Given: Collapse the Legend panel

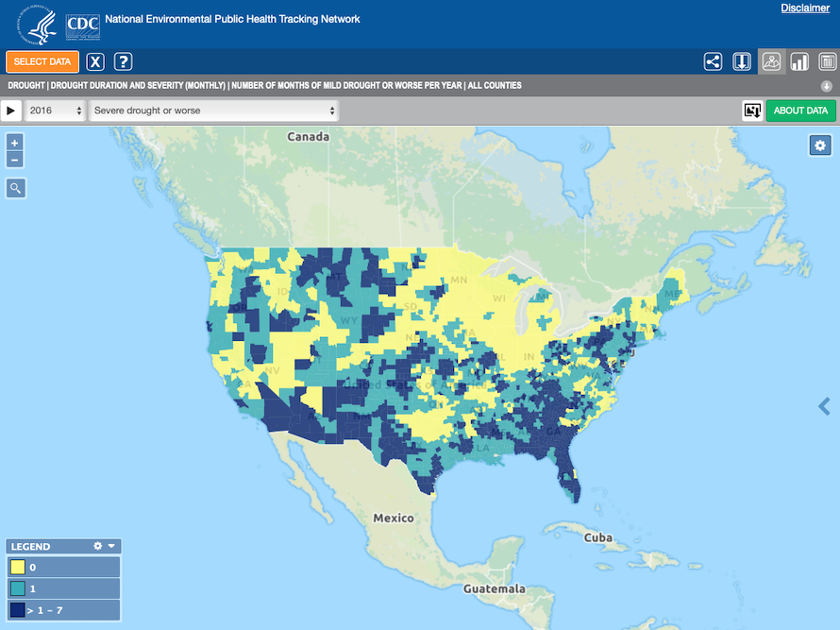Looking at the screenshot, I should [111, 546].
